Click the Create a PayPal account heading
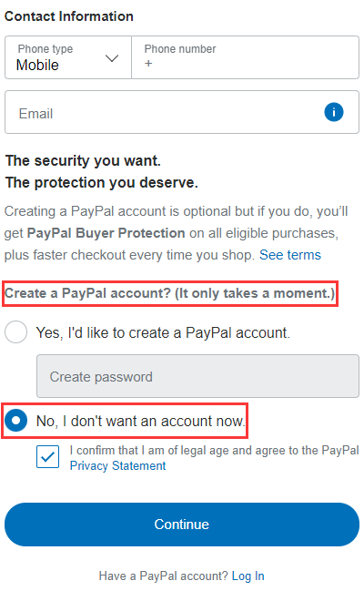Screen dimensions: 364x591 (x=169, y=293)
